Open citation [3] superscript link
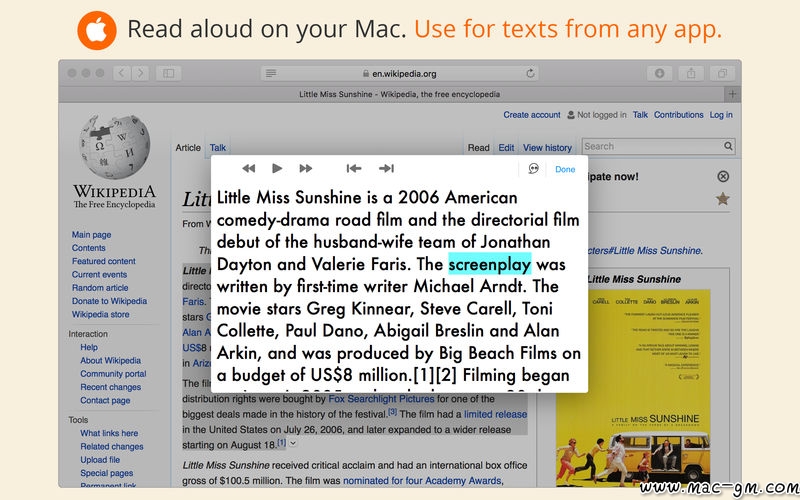800x500 pixels. (392, 411)
